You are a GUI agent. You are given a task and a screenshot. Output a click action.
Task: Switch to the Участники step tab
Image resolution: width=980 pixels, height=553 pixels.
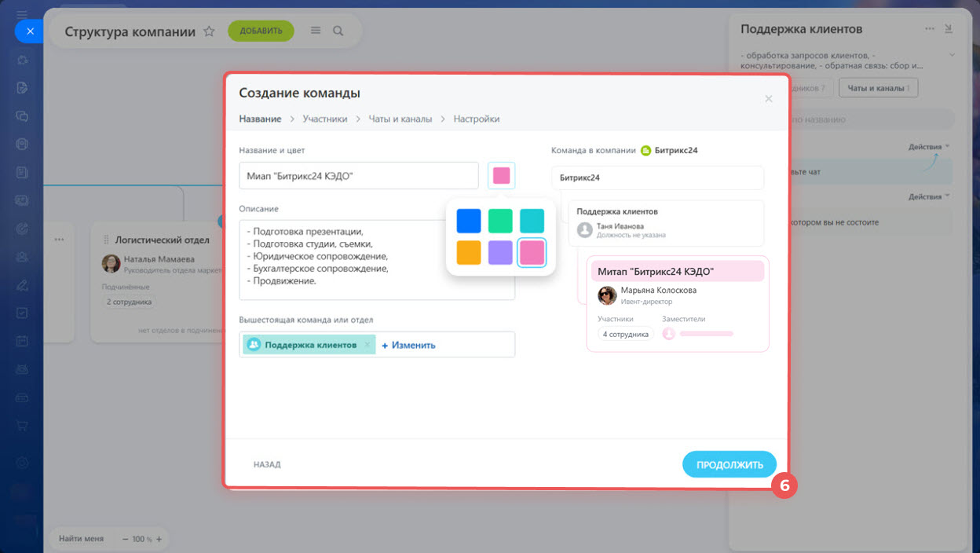click(325, 119)
